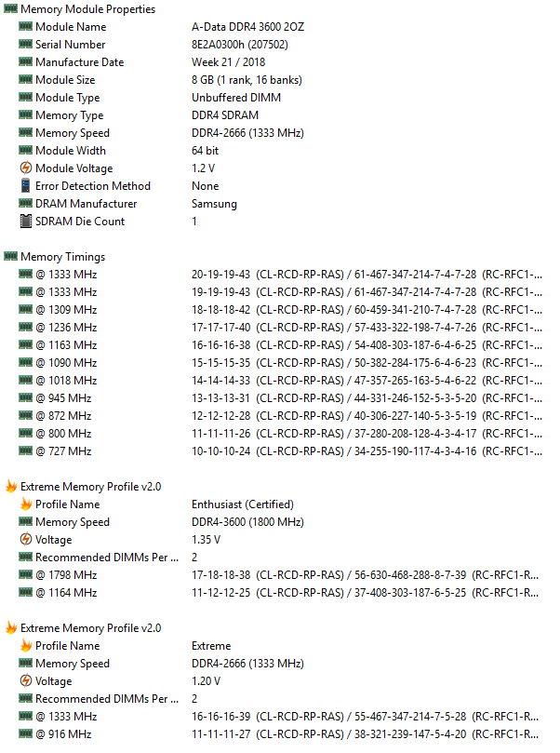Click the memory icon beside @ 727 MHz
Image resolution: width=560 pixels, height=753 pixels.
pos(25,450)
